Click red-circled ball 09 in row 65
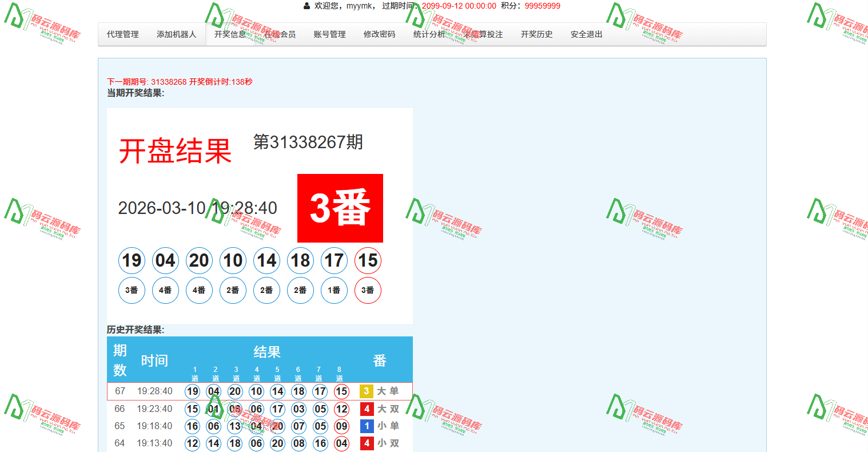This screenshot has height=452, width=868. [x=341, y=426]
